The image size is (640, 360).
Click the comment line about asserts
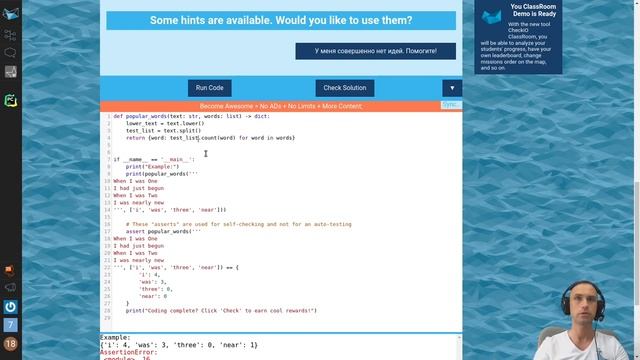tap(238, 224)
